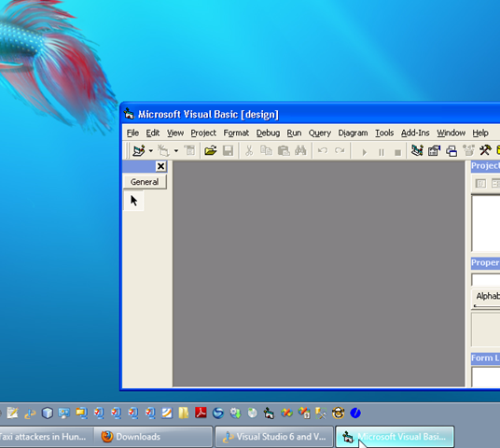Open the Project menu
500x448 pixels.
point(203,133)
